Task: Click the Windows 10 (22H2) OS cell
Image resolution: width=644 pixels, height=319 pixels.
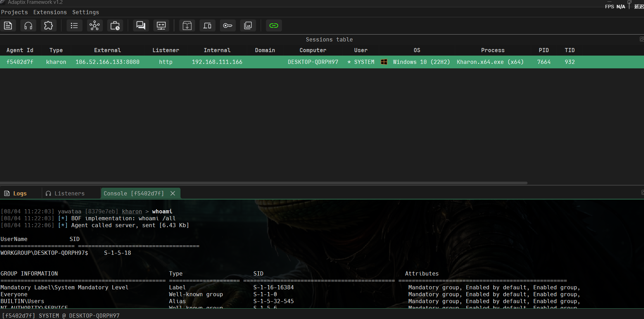Action: tap(421, 62)
